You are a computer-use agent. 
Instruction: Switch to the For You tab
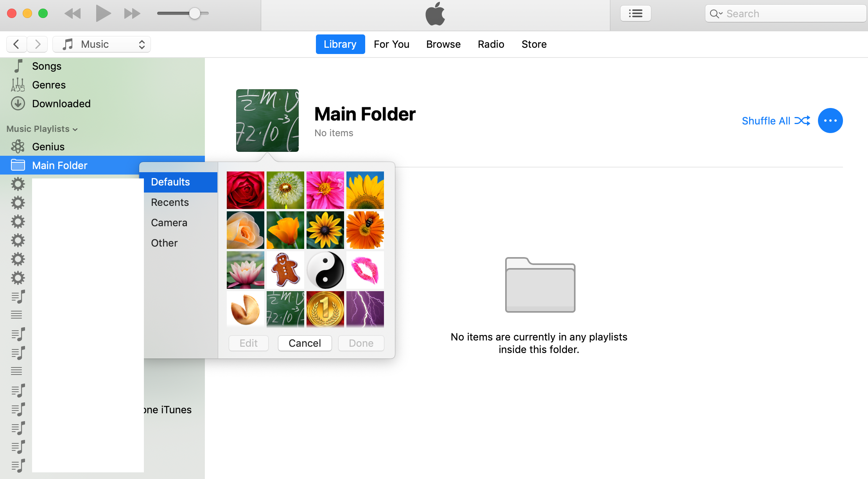391,44
